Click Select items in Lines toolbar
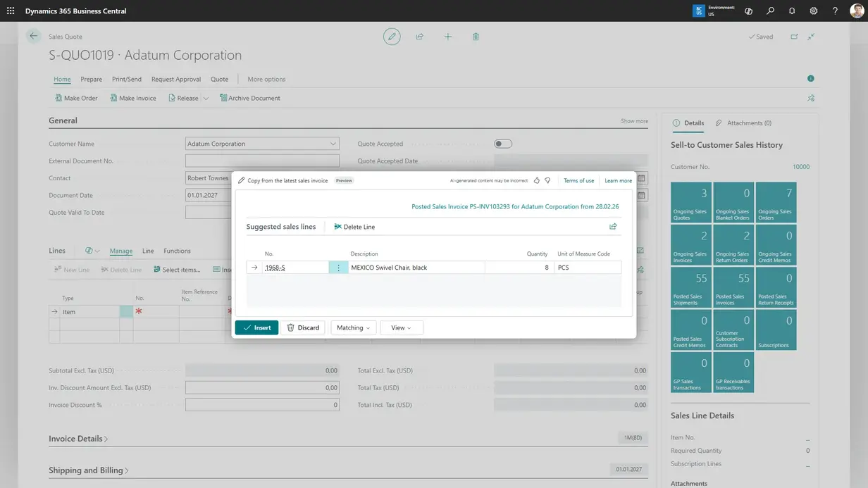The width and height of the screenshot is (868, 488). pyautogui.click(x=175, y=270)
